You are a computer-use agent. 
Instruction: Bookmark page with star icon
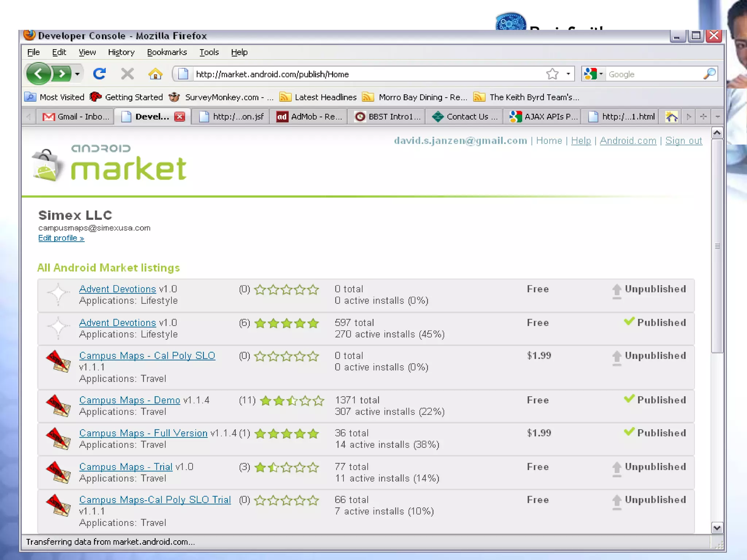pos(552,74)
